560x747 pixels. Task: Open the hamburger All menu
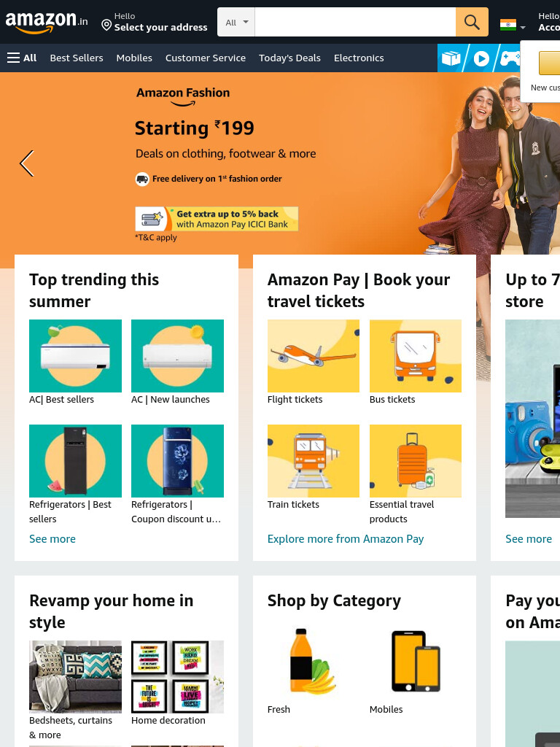point(22,58)
